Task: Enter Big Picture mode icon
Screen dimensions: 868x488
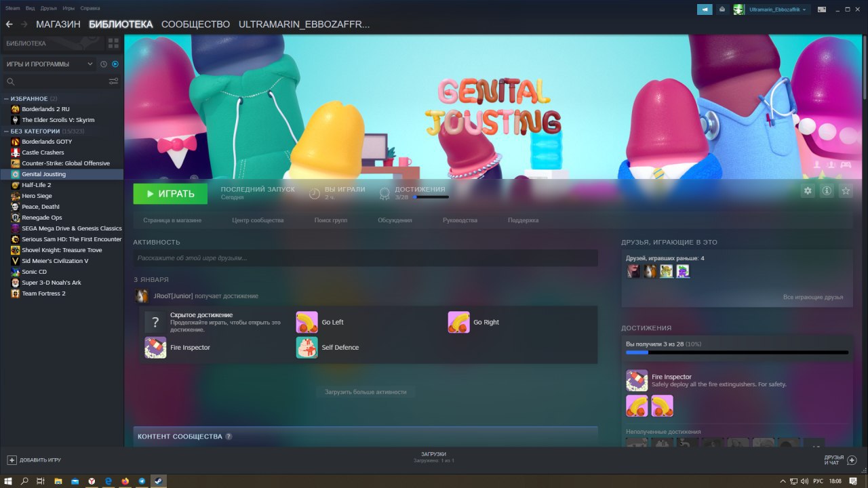Action: [822, 9]
